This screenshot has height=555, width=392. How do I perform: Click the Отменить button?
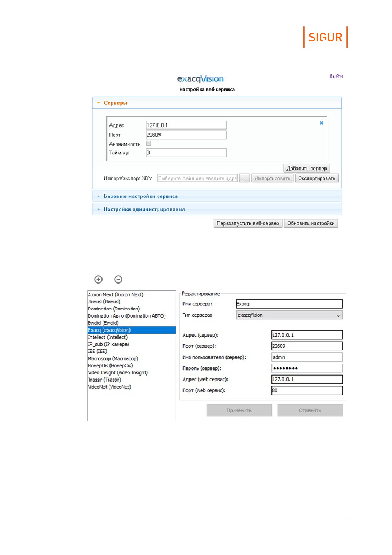click(x=310, y=410)
